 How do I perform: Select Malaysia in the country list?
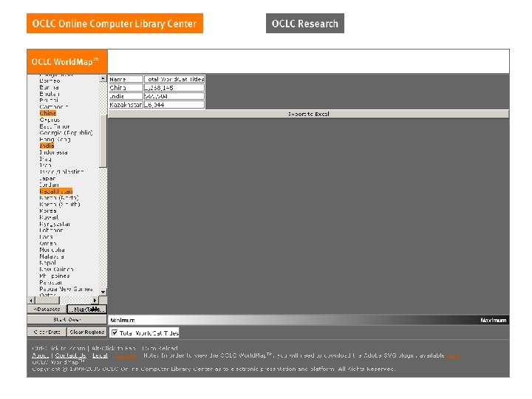(52, 256)
